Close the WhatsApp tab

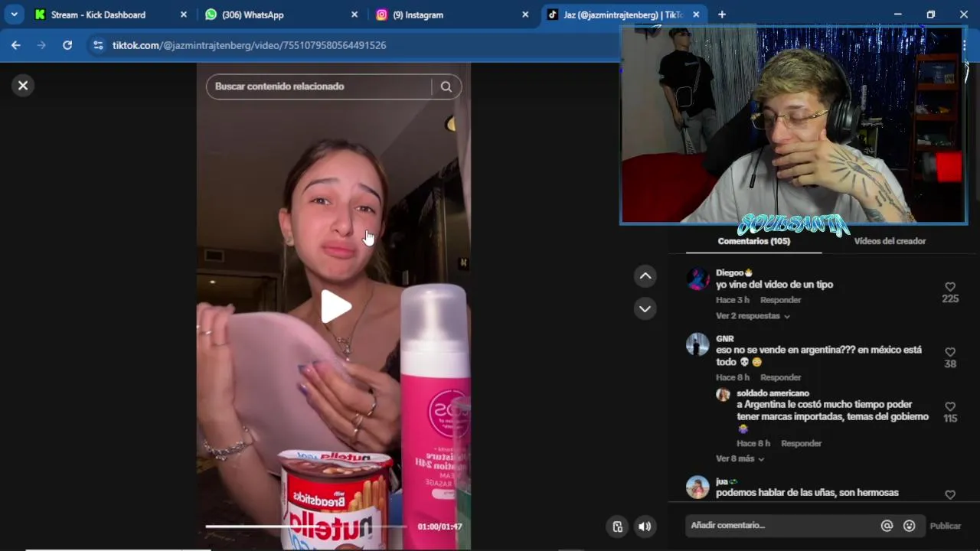354,15
